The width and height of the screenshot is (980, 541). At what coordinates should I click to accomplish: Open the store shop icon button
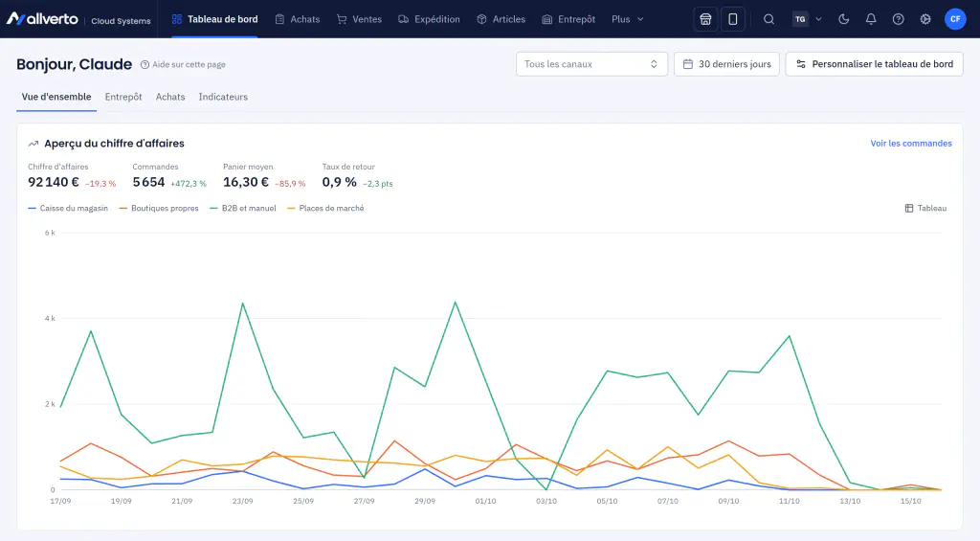(x=705, y=19)
